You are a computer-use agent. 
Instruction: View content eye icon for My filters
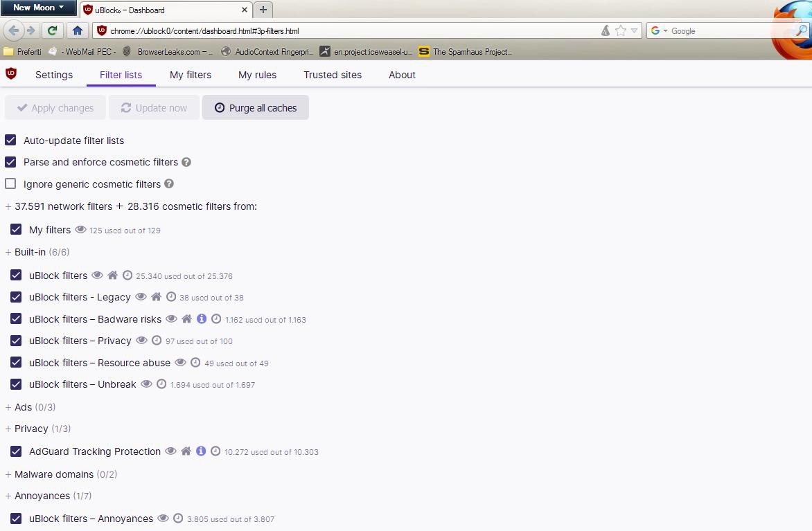point(81,229)
